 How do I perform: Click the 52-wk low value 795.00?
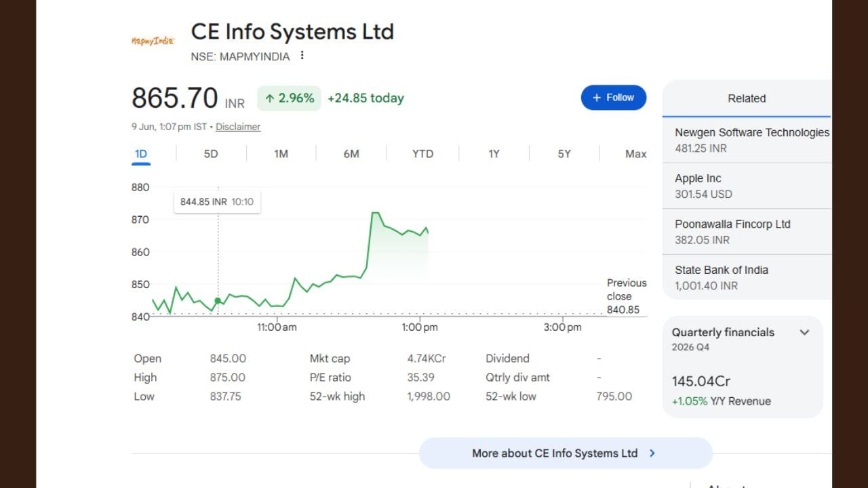(614, 396)
